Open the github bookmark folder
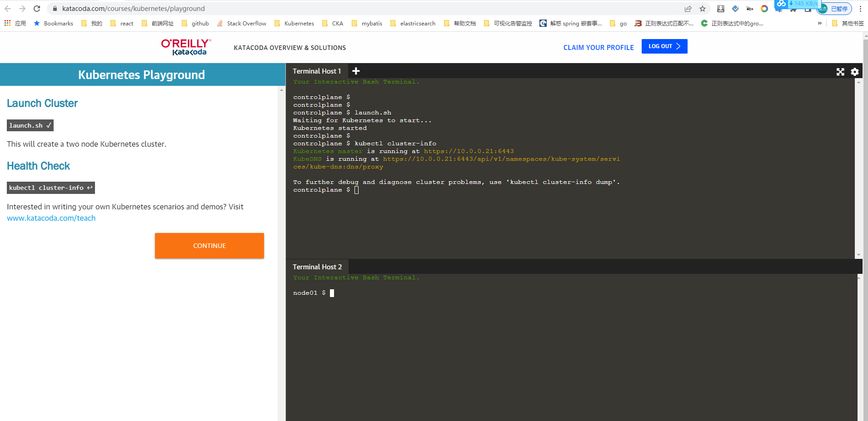 195,23
